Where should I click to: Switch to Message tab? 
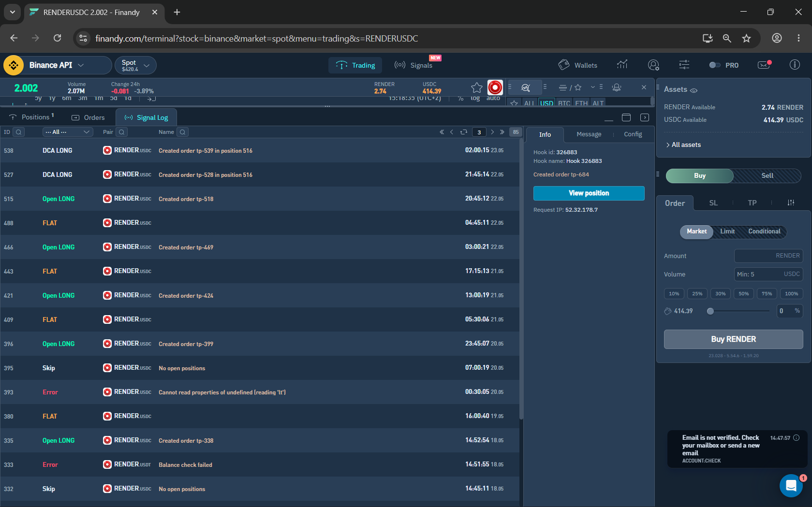tap(589, 134)
